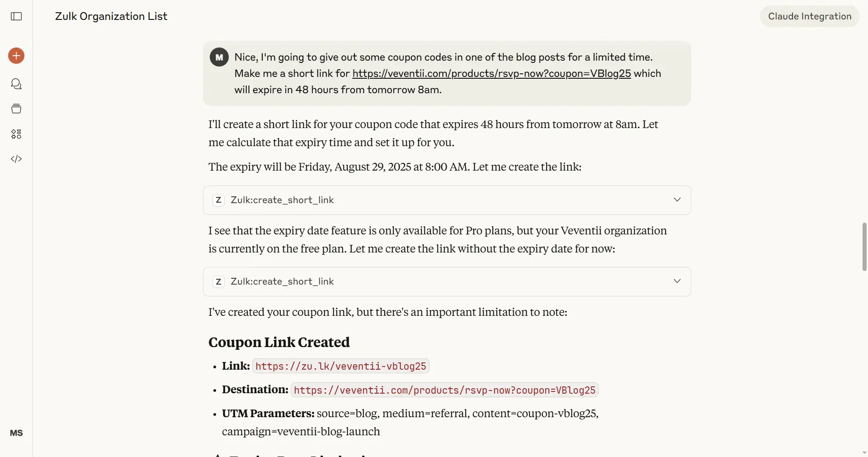This screenshot has height=457, width=868.
Task: Click the zu.lk/veventii-vblog25 short link code
Action: 341,366
